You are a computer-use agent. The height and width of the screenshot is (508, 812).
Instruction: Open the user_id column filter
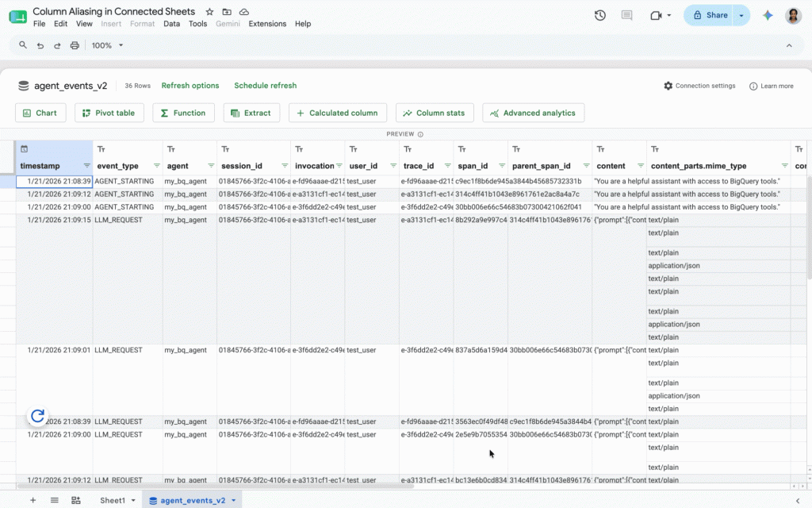click(x=393, y=166)
